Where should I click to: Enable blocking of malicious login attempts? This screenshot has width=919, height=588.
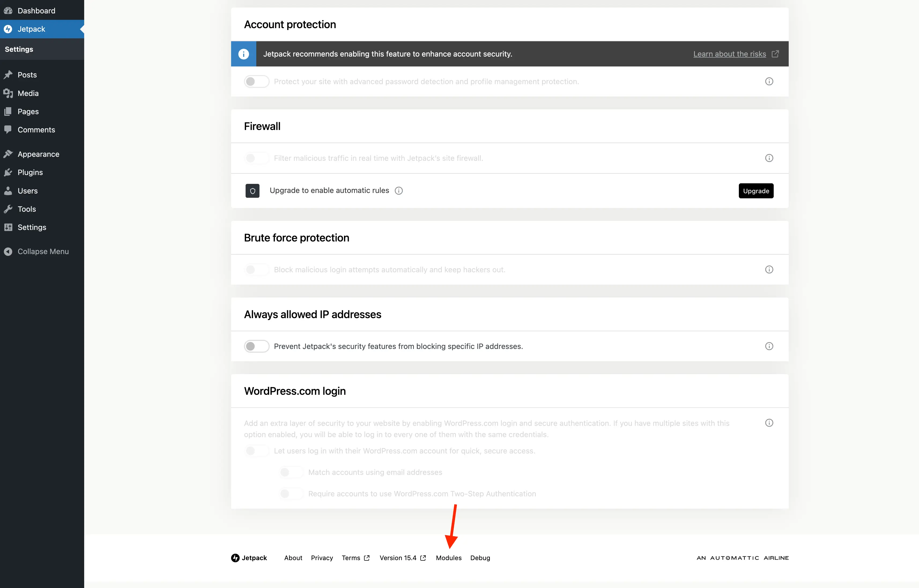[256, 269]
